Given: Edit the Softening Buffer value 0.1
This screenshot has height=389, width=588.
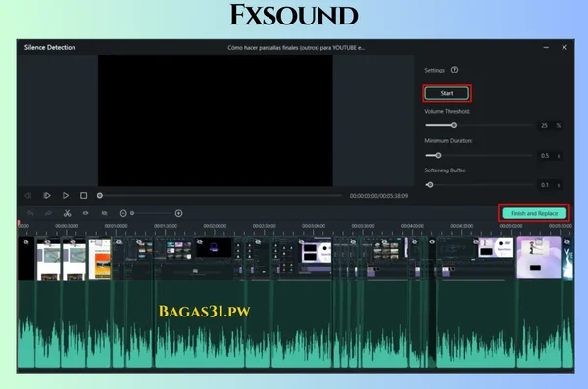Looking at the screenshot, I should (545, 185).
